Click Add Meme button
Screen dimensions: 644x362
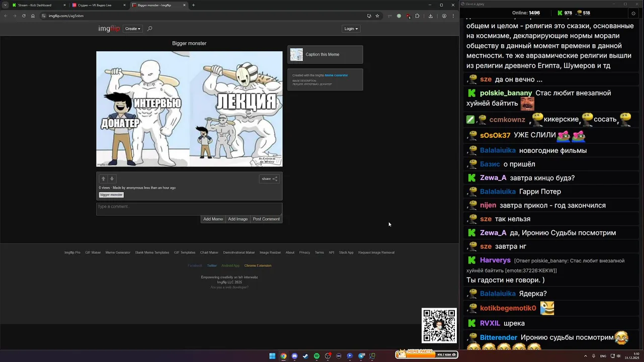(x=213, y=219)
